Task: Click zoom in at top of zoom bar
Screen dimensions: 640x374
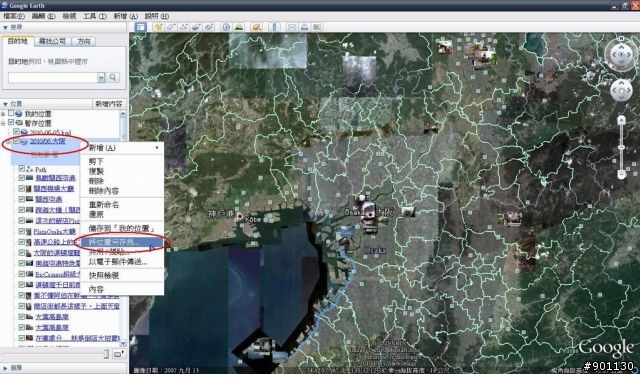Action: 621,120
